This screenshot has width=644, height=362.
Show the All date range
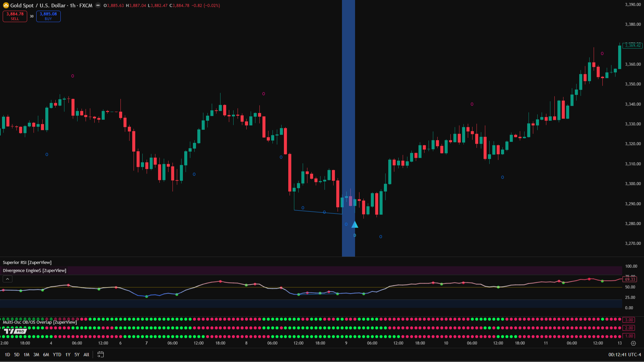[86, 355]
